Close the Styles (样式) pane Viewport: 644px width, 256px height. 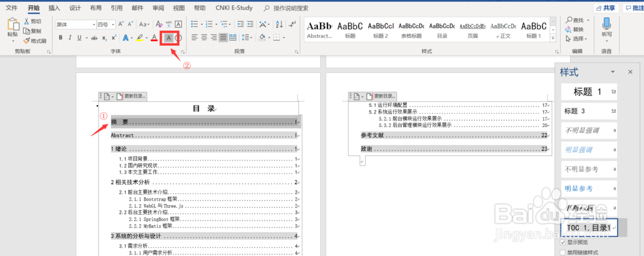coord(630,72)
